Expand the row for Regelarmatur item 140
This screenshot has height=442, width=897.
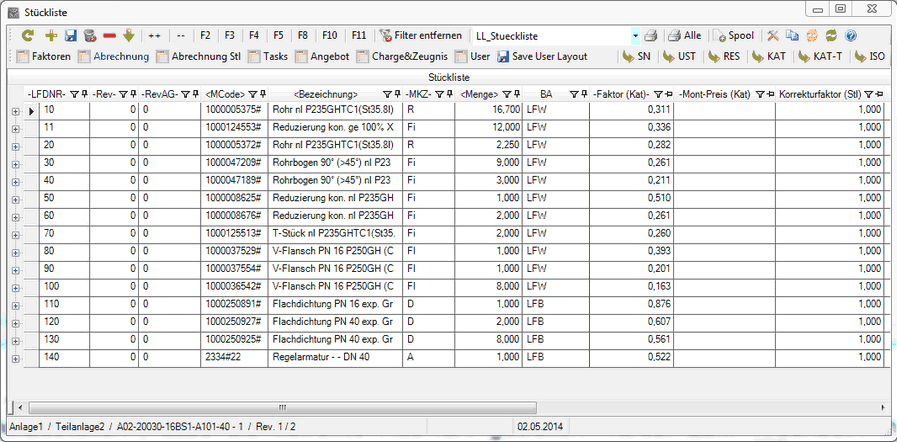(15, 358)
